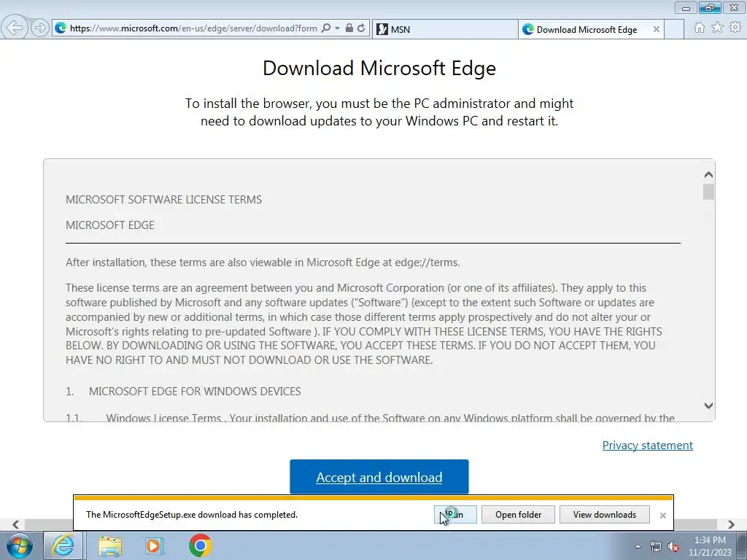Screen dimensions: 747x560
Task: Click the security lock icon
Action: point(349,28)
